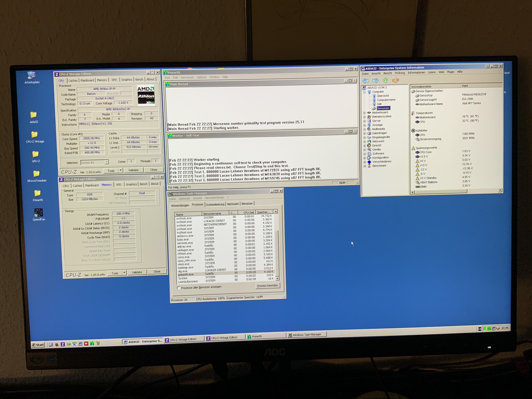Screen dimensions: 532x399
Task: Click SuperPi icon in quick launch
Action: (75, 344)
